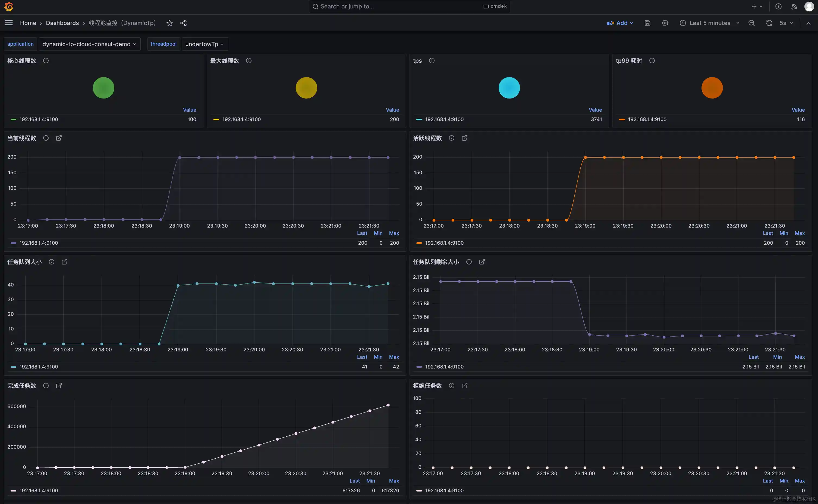Open the Last 5 minutes time picker
This screenshot has height=504, width=818.
click(709, 23)
